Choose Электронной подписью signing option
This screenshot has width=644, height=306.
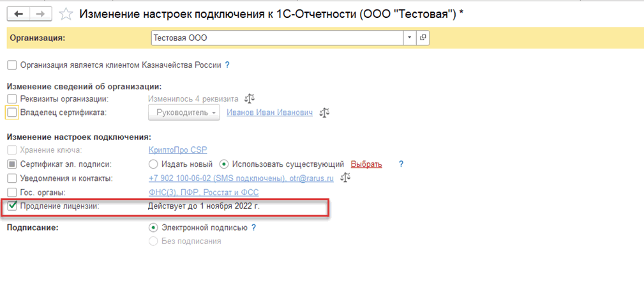coord(153,227)
